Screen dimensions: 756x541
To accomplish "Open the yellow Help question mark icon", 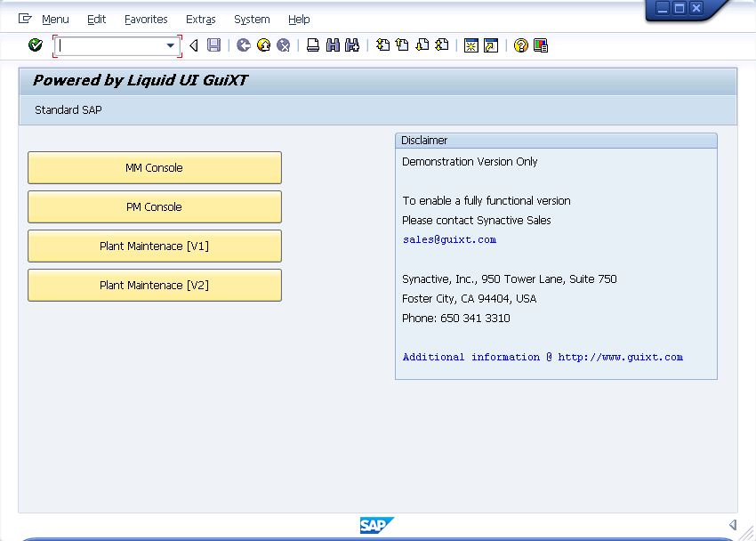I will click(520, 45).
